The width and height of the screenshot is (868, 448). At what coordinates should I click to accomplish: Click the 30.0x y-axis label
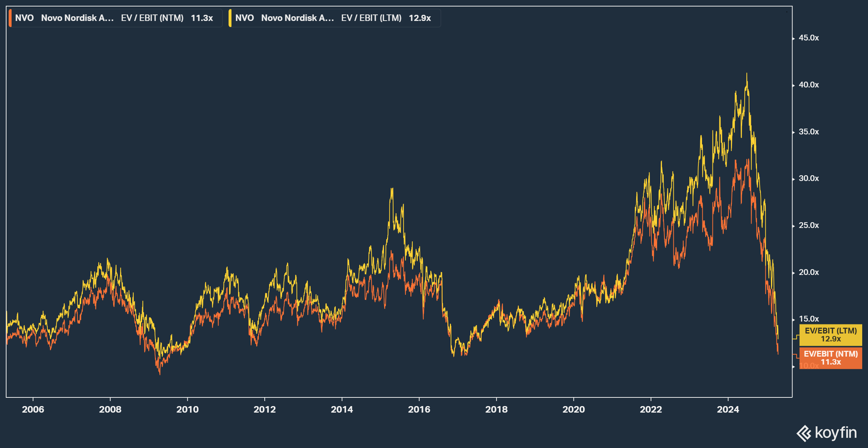coord(809,178)
